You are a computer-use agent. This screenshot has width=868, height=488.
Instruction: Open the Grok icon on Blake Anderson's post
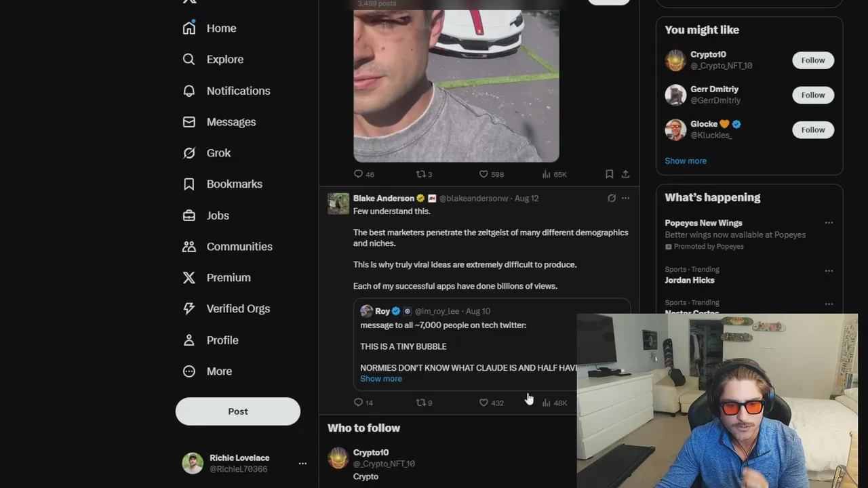click(612, 198)
